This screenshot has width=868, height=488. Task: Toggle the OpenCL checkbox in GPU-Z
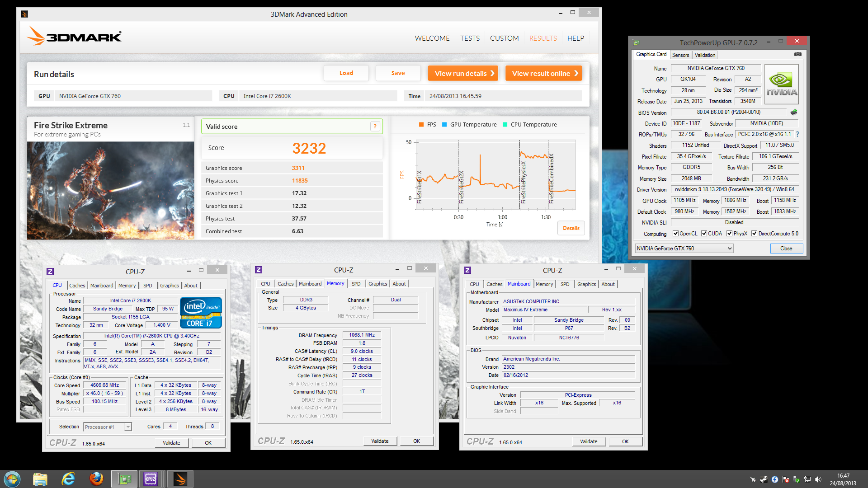point(675,234)
